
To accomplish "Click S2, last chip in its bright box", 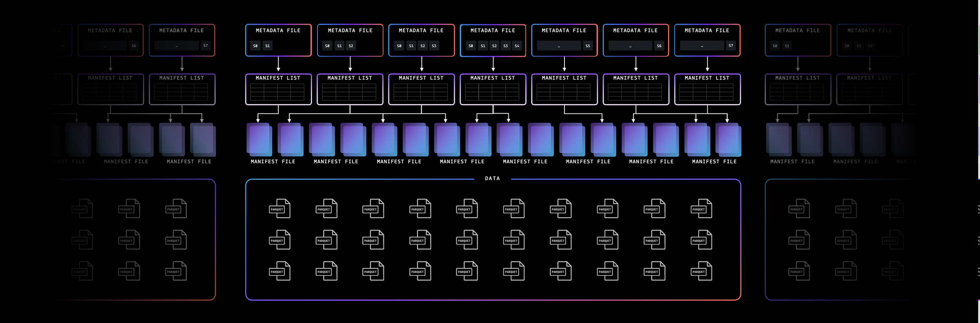I will (351, 46).
